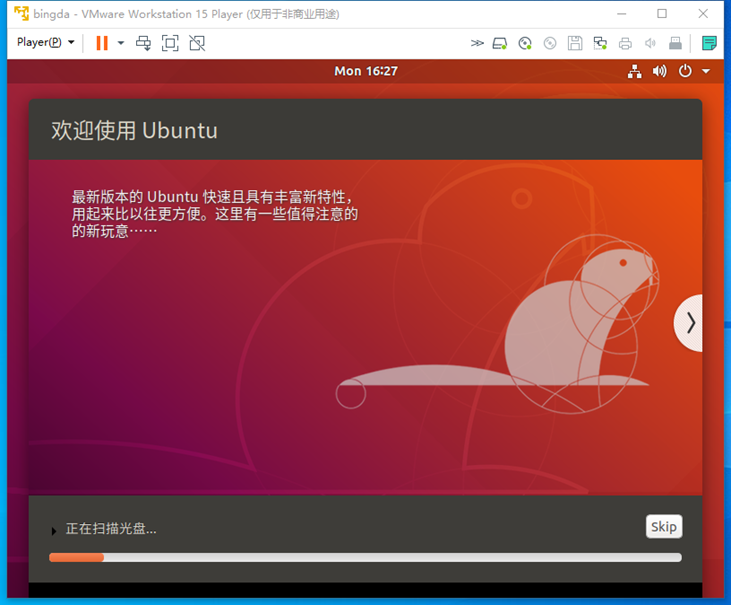Advance to the next installer slide
731x605 pixels.
point(689,323)
